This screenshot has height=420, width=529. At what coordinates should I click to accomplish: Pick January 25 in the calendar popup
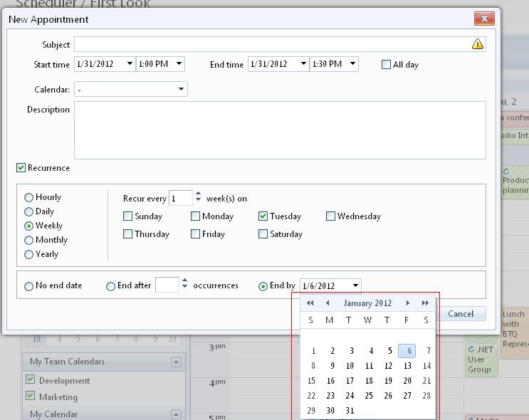tap(369, 395)
